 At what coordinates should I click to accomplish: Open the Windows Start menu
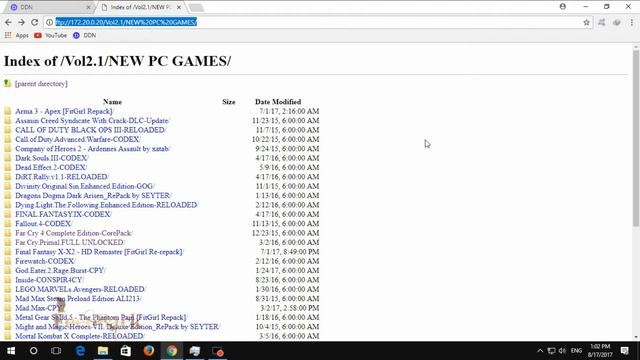click(11, 351)
